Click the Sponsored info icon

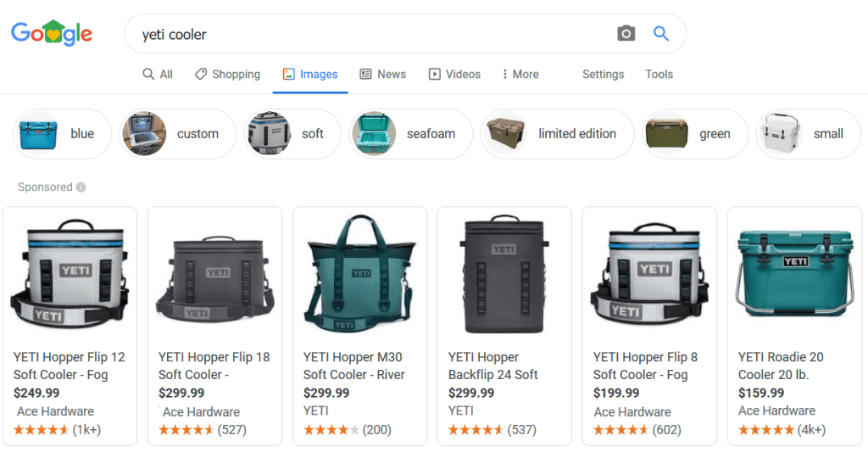point(81,187)
